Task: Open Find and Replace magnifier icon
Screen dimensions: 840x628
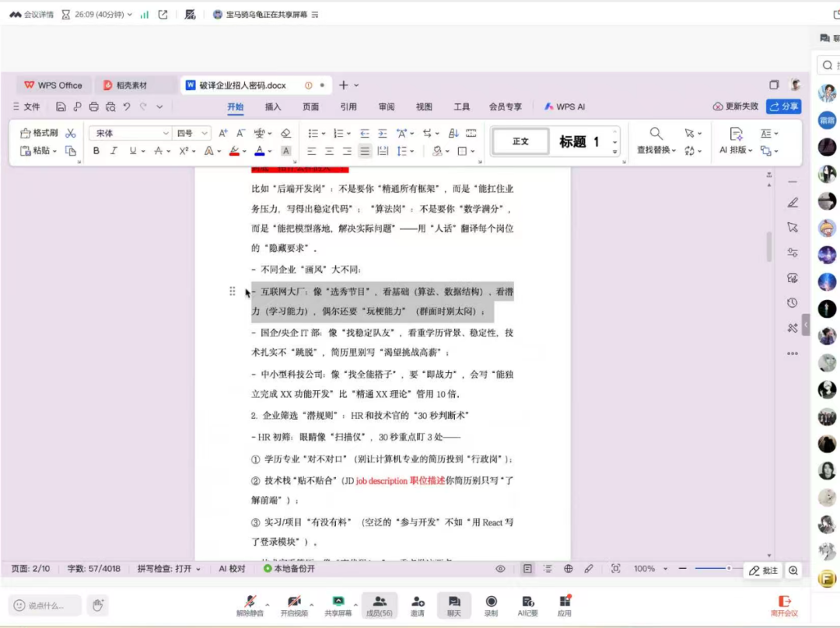Action: [656, 134]
